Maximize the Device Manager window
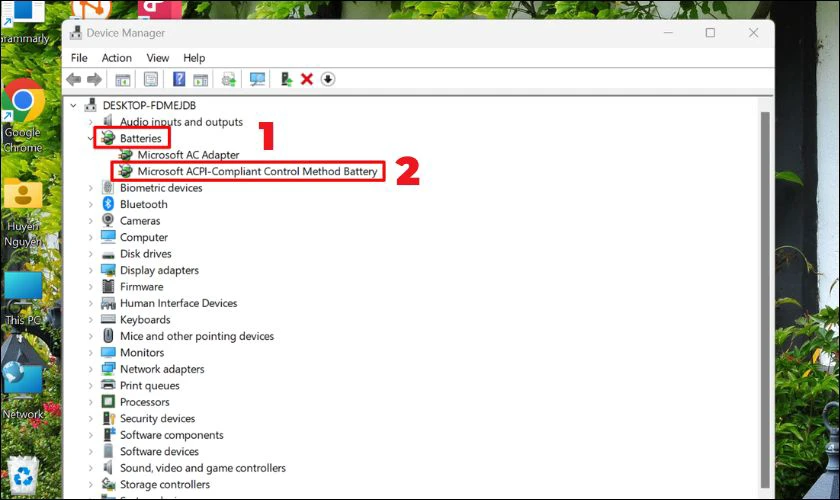The image size is (840, 500). pos(710,33)
